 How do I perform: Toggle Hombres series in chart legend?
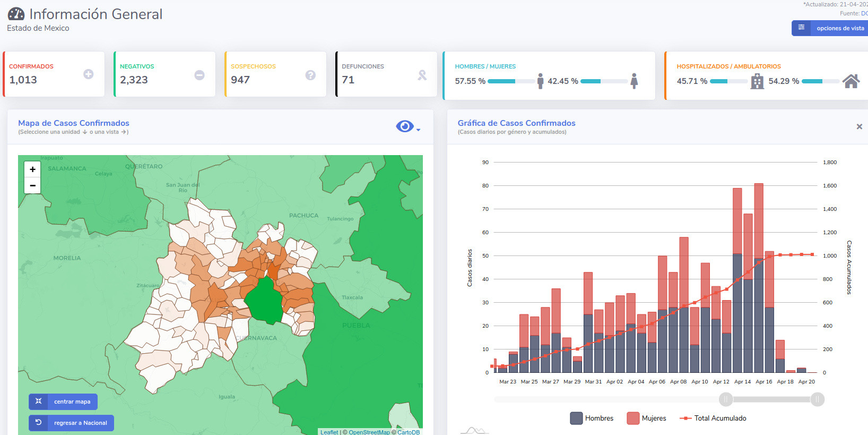tap(592, 419)
